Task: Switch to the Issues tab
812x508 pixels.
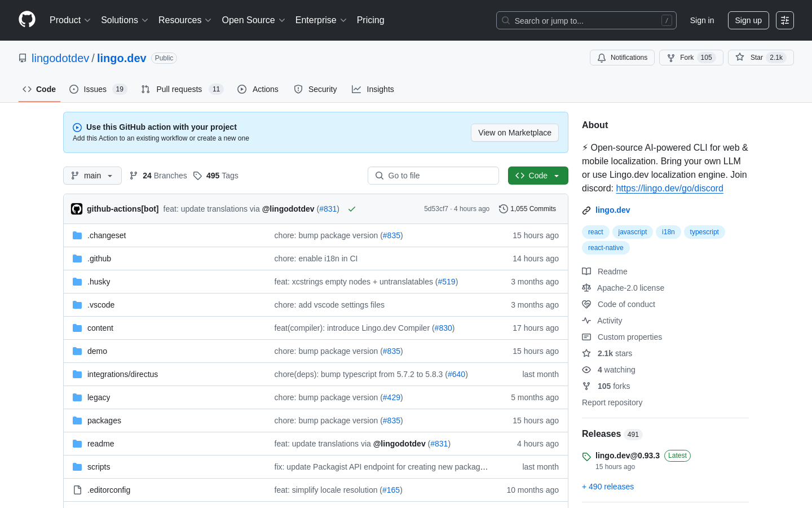Action: (x=98, y=89)
